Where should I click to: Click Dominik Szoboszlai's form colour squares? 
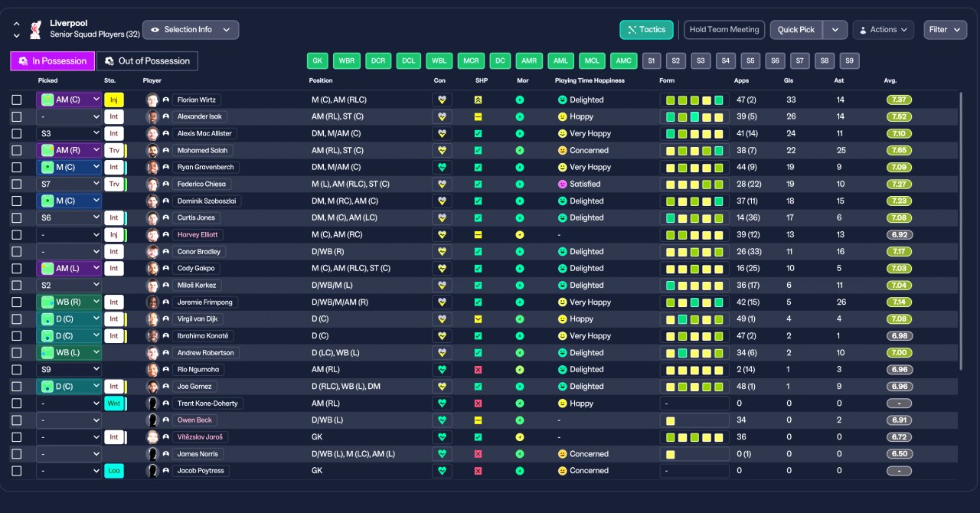694,201
